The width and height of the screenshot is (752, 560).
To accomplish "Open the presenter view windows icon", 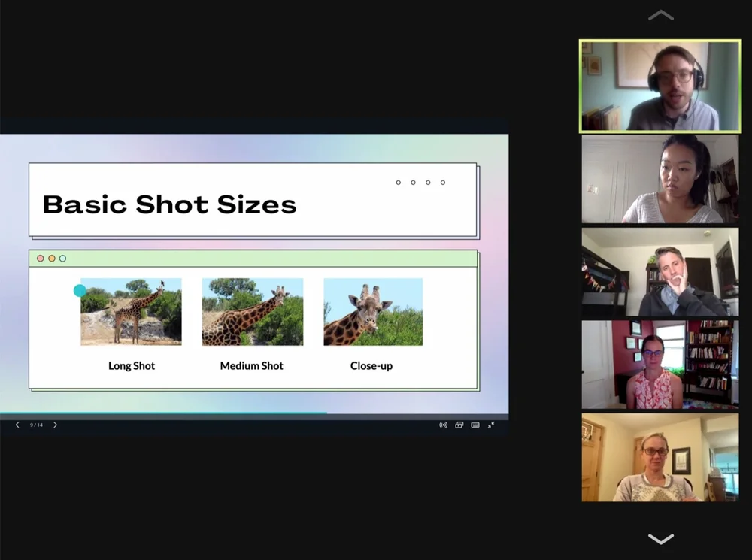I will click(459, 425).
